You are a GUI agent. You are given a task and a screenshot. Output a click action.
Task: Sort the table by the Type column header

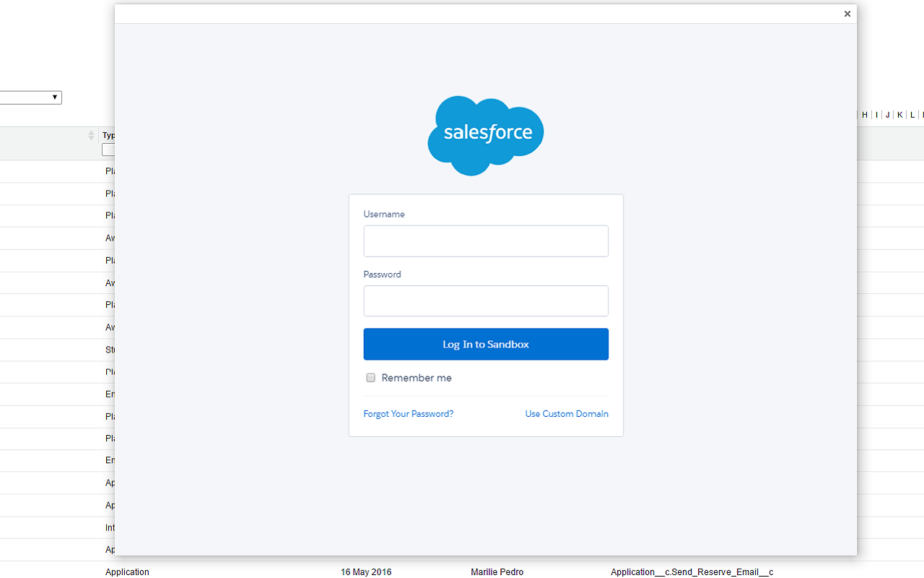(108, 135)
